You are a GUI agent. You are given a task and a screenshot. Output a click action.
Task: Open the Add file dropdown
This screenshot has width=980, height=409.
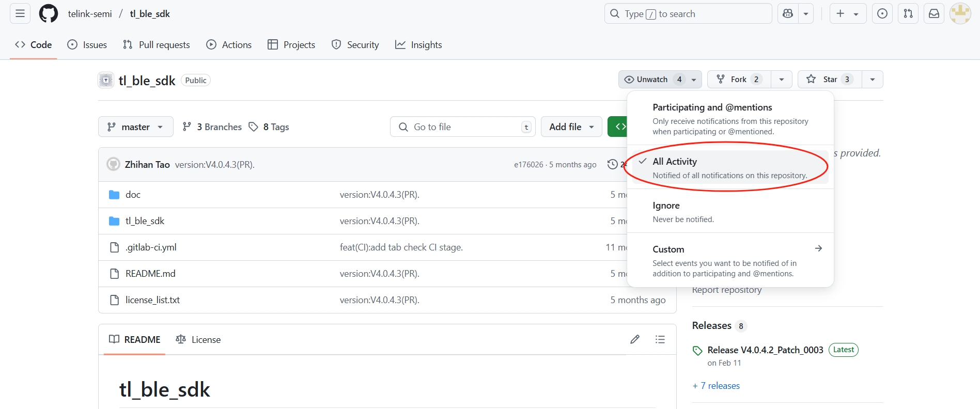(571, 127)
